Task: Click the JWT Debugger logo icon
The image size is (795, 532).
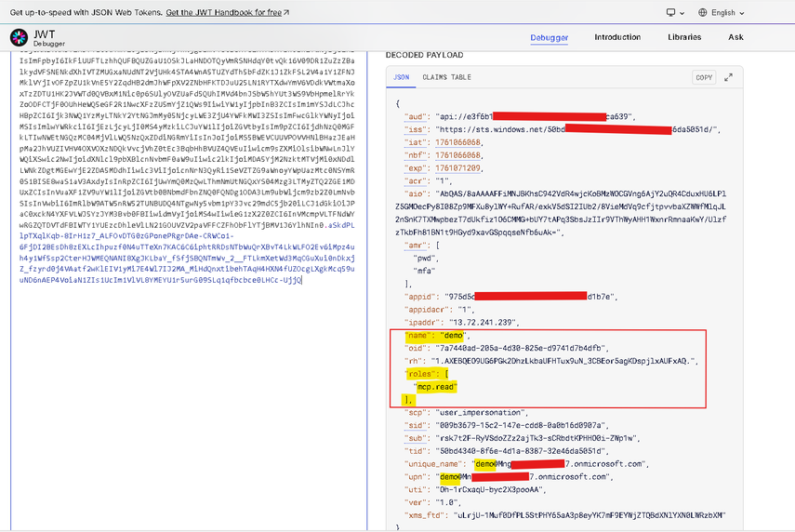Action: 20,37
